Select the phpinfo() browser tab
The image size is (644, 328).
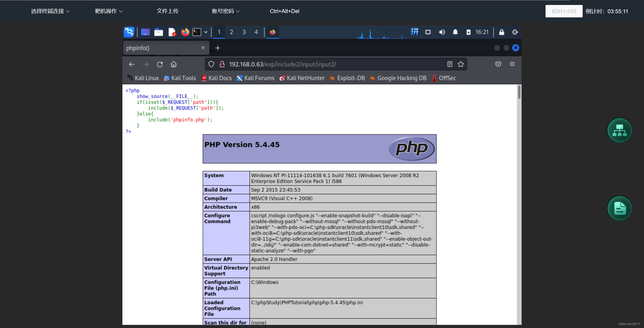tap(166, 48)
